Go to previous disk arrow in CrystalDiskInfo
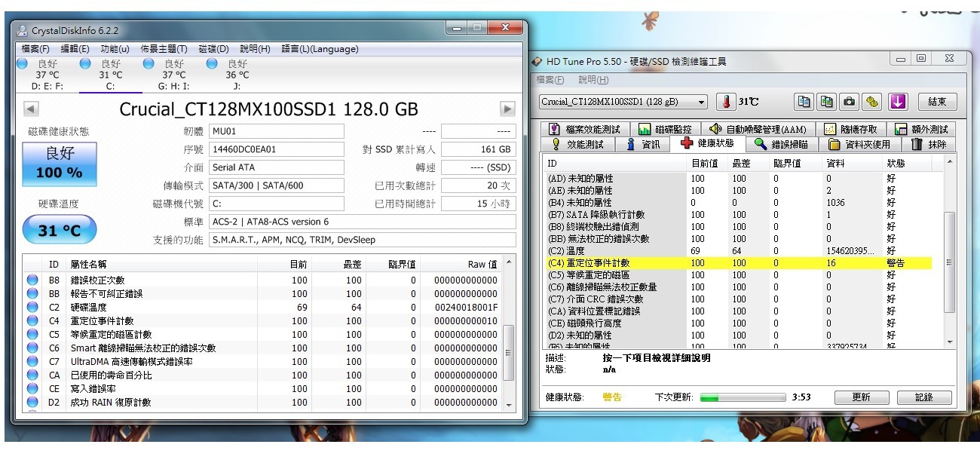980x475 pixels. click(x=31, y=109)
